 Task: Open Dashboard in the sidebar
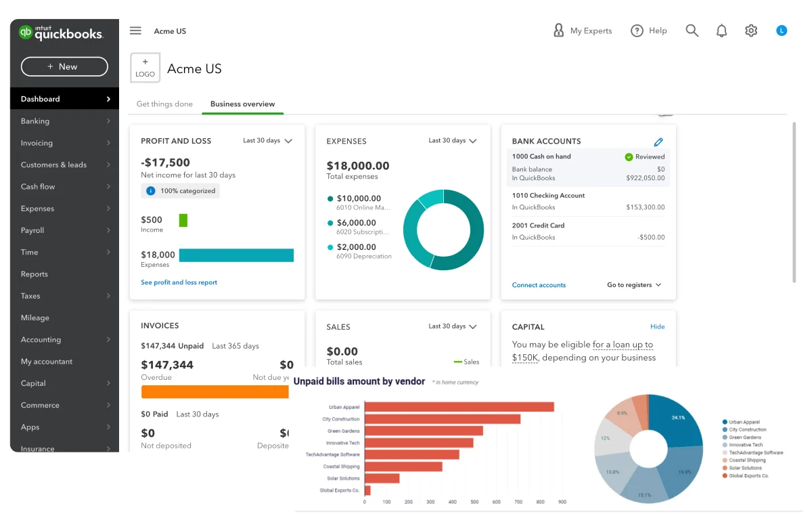(x=64, y=99)
